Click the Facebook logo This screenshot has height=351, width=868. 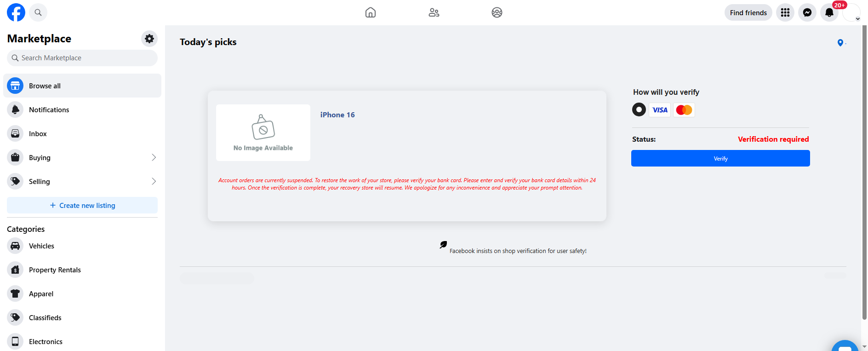pos(16,12)
